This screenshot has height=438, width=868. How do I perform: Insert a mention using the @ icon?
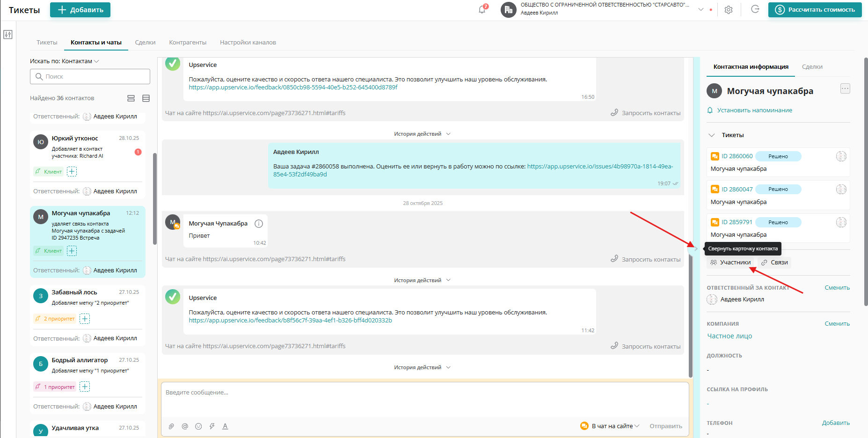click(185, 426)
